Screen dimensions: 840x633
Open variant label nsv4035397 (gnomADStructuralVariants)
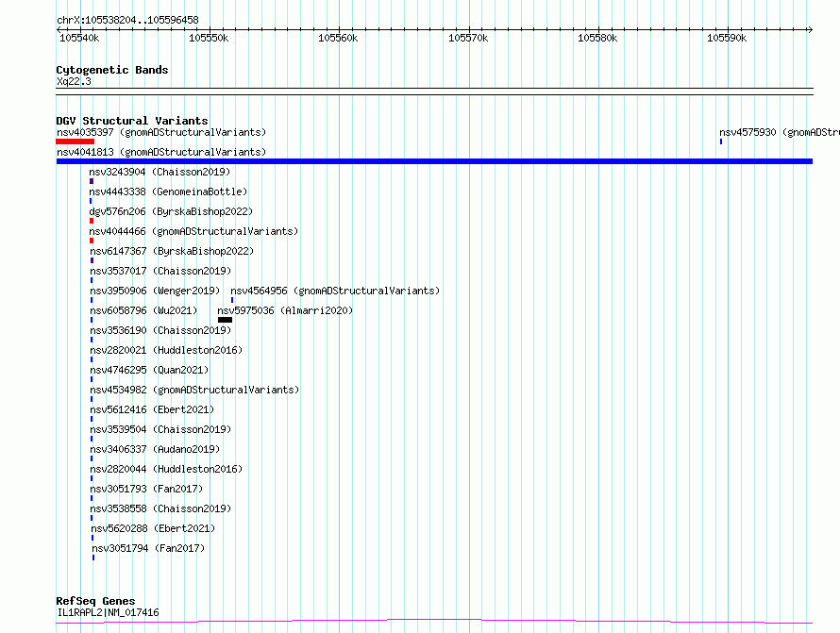click(161, 132)
